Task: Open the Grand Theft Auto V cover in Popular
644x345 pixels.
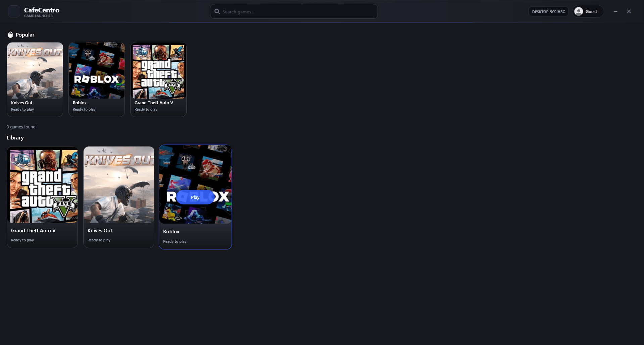Action: point(158,70)
